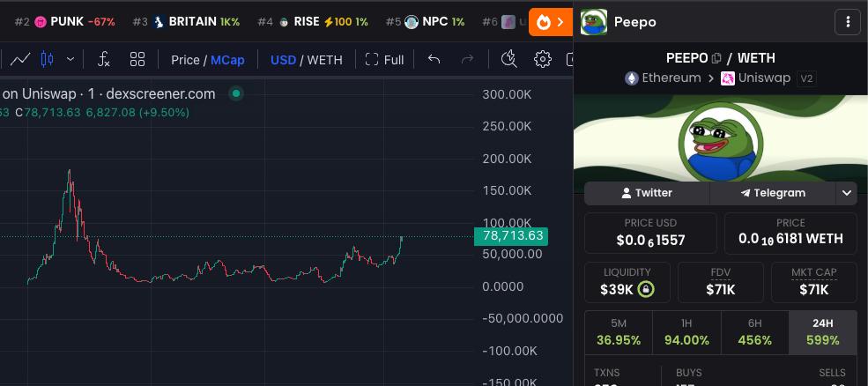Screen dimensions: 868x386
Task: Redo the chart action
Action: (x=468, y=59)
